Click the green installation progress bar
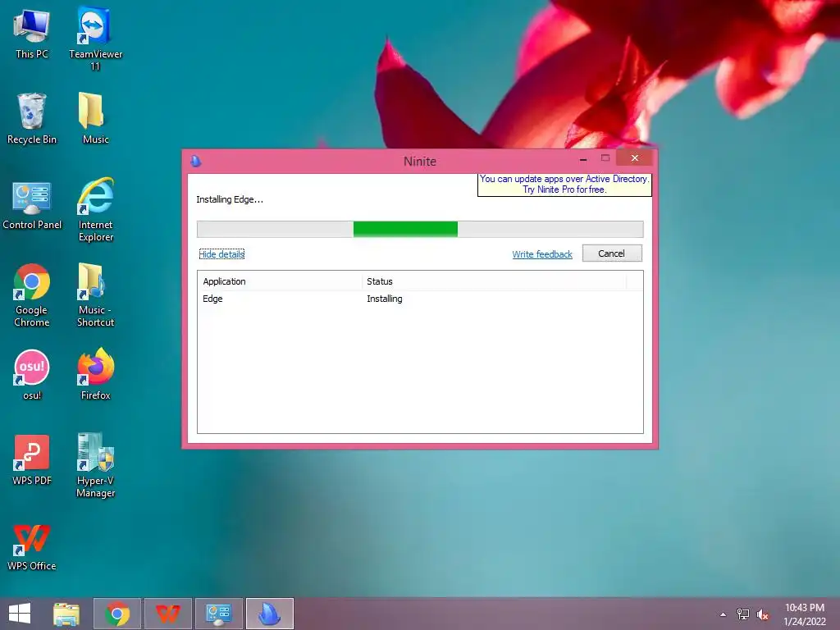 point(405,229)
